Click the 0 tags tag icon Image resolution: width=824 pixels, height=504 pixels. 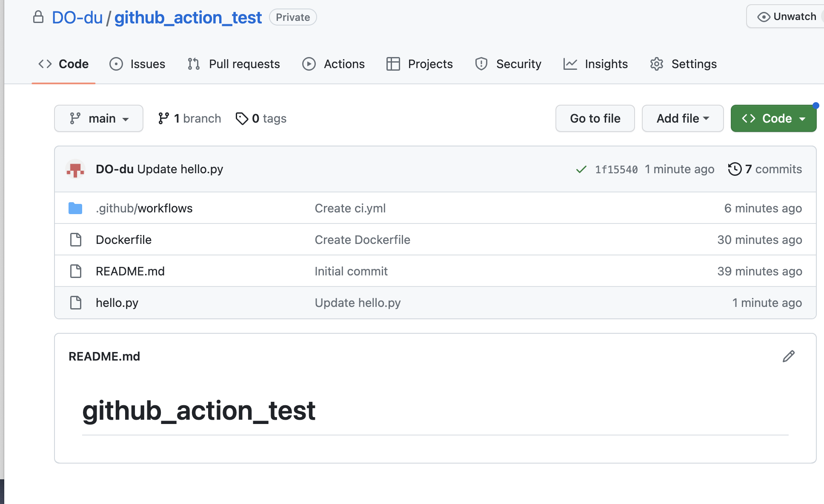pos(242,118)
